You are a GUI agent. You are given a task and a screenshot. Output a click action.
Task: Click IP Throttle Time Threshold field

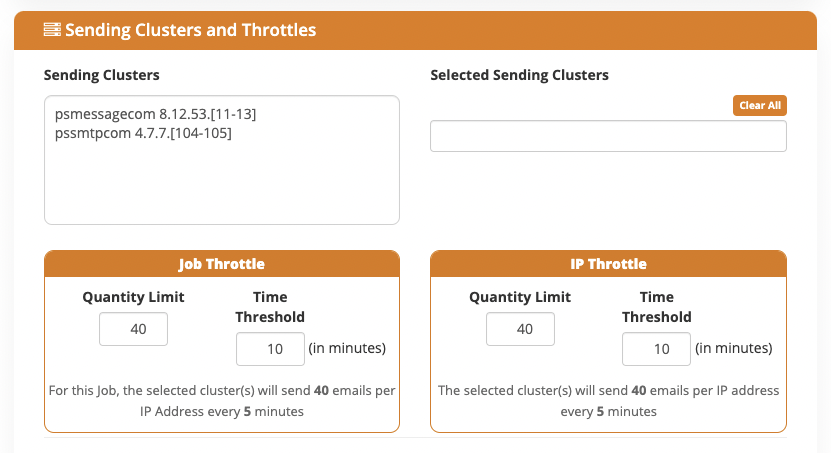656,349
